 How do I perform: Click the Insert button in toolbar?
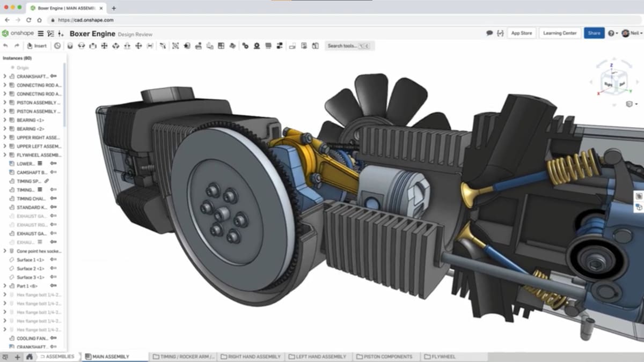(x=36, y=46)
